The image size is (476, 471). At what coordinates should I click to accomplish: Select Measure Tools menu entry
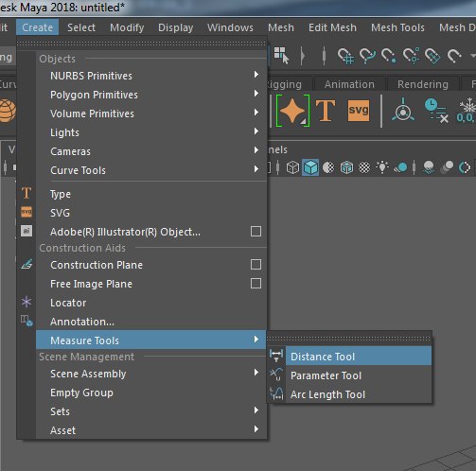[x=151, y=340]
